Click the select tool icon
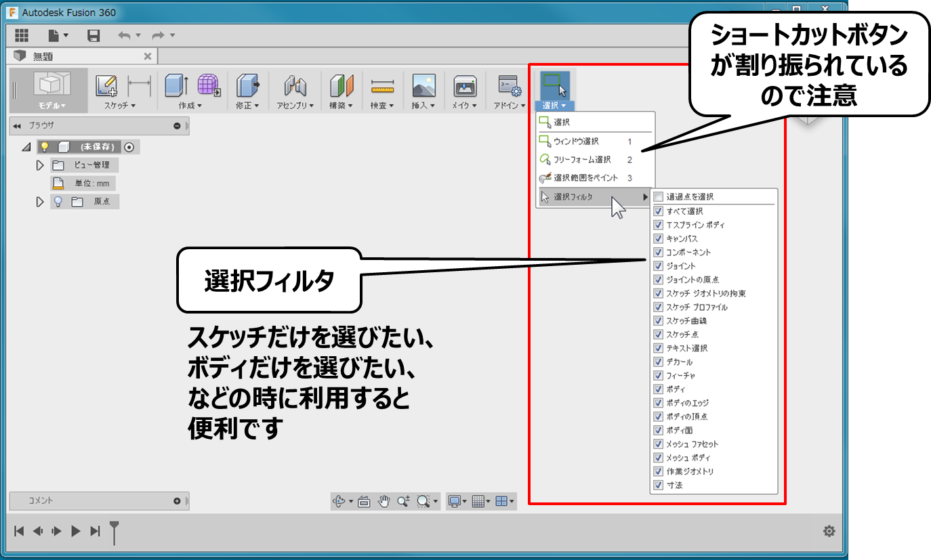931x560 pixels. point(554,85)
